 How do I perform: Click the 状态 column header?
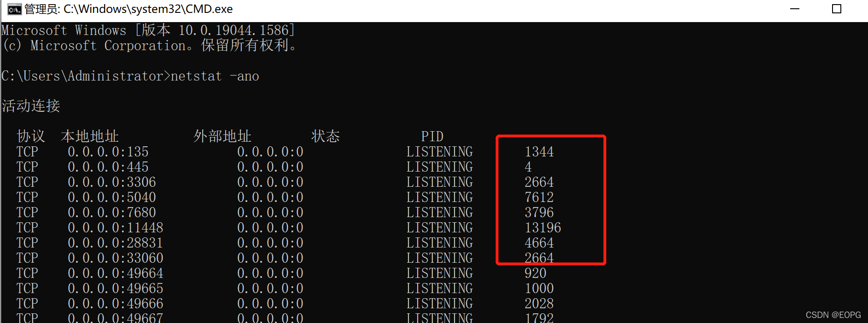(326, 136)
